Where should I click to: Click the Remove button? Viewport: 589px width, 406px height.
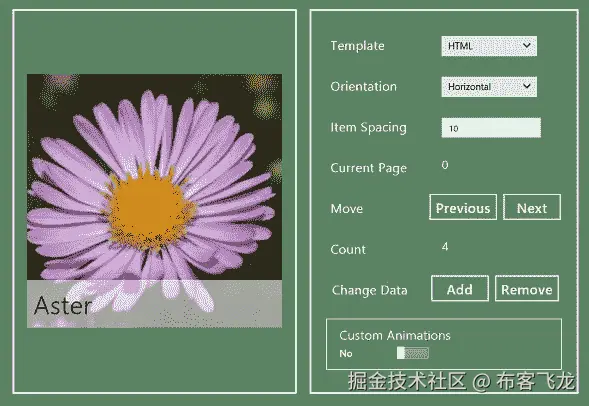pos(527,288)
